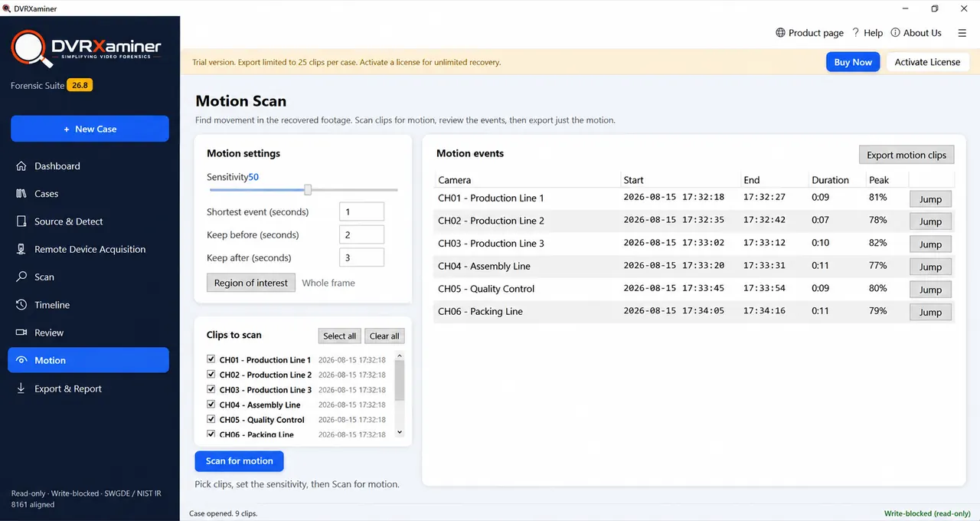Click the Cases books icon
Viewport: 980px width, 521px height.
click(x=21, y=194)
